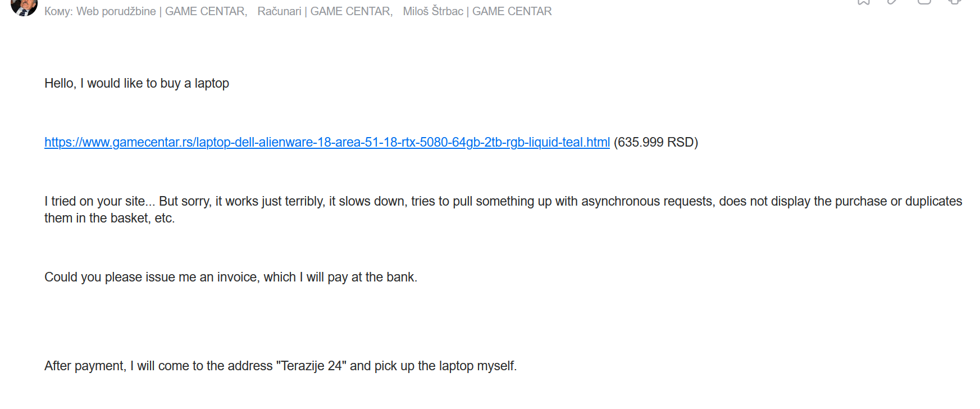Open recipient Računari | GAME CENTAR
The image size is (980, 409).
pos(325,11)
